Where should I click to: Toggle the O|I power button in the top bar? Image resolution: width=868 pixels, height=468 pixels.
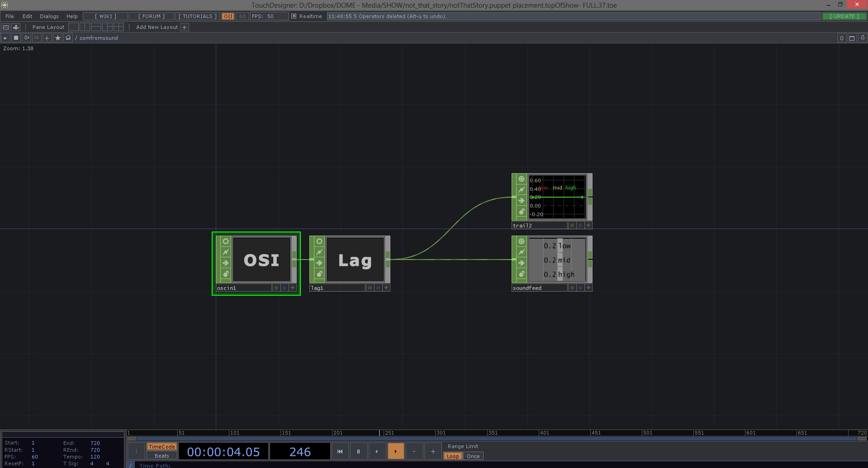click(x=228, y=16)
